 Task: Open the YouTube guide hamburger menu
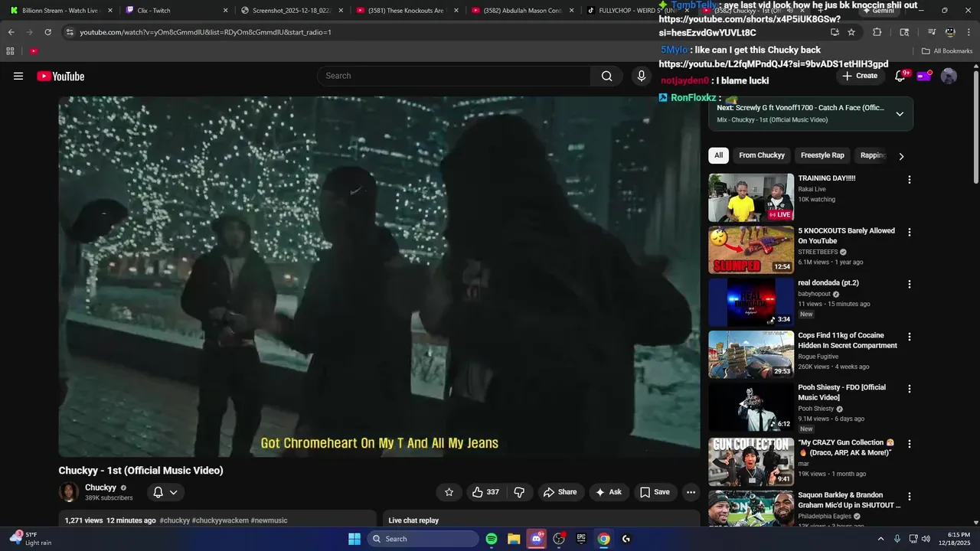(x=18, y=76)
